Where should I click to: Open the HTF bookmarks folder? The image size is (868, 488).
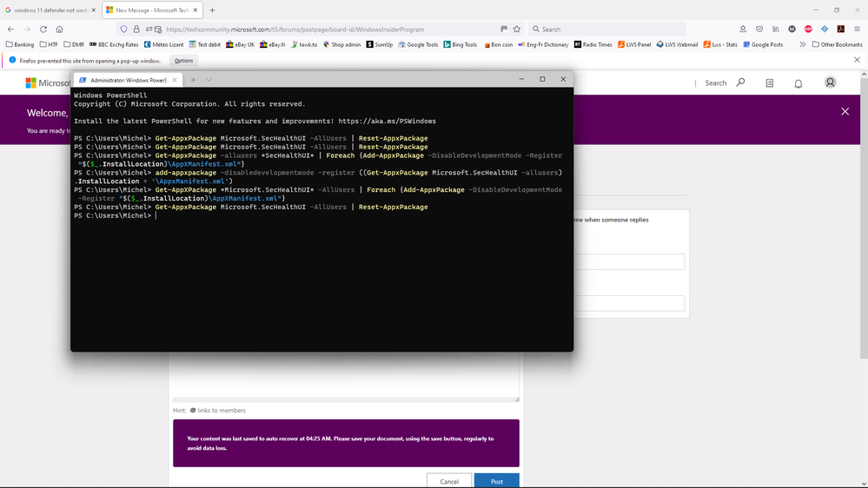tap(49, 44)
